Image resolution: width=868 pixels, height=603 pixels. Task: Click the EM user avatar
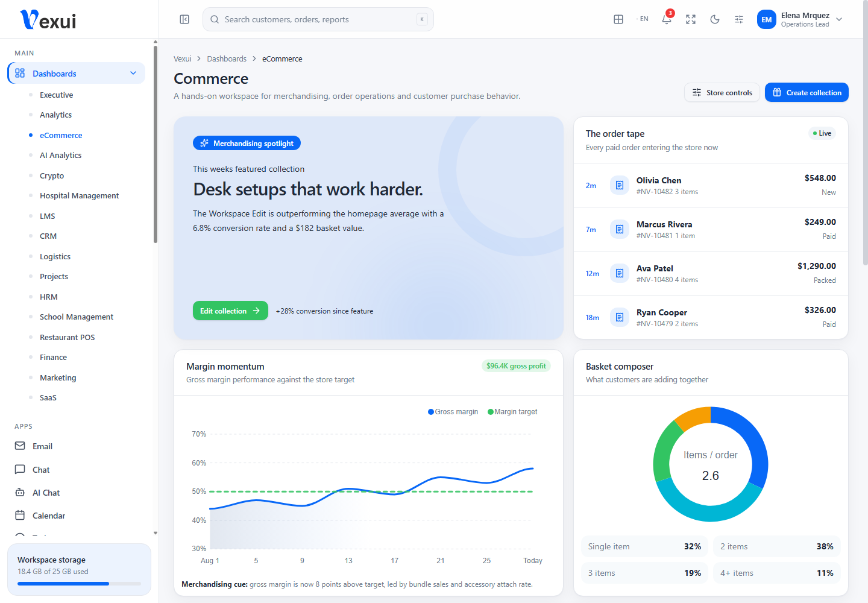[x=767, y=19]
